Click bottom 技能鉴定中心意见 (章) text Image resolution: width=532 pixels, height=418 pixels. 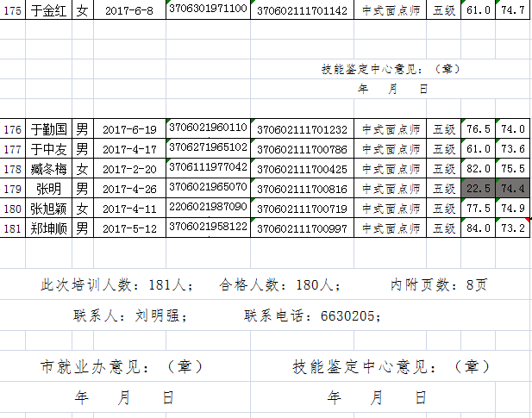coord(391,367)
